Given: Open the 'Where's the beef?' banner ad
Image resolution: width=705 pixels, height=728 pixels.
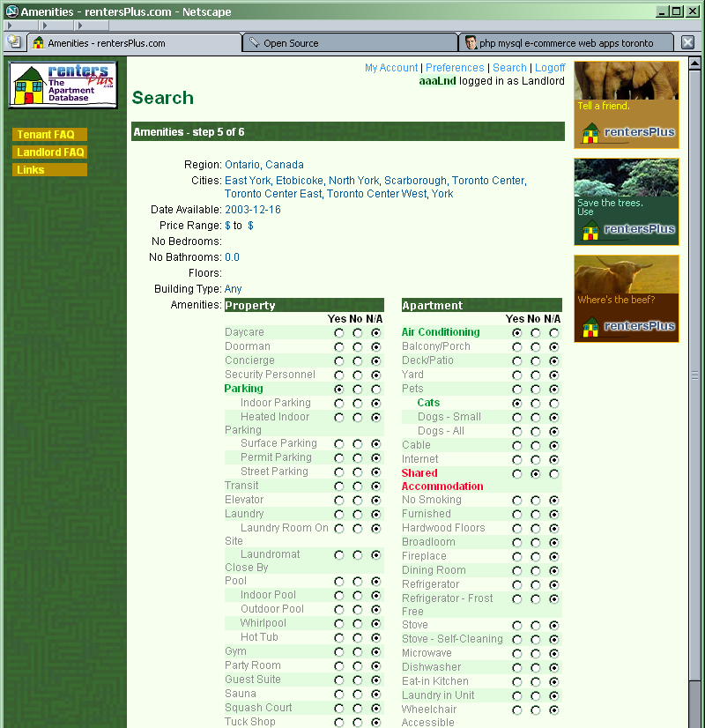Looking at the screenshot, I should point(626,299).
